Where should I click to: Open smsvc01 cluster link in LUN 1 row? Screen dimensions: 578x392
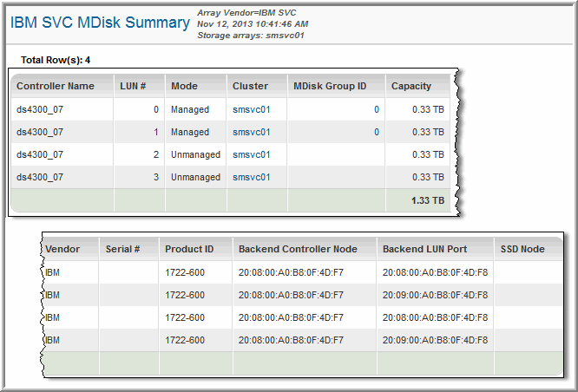pyautogui.click(x=252, y=133)
